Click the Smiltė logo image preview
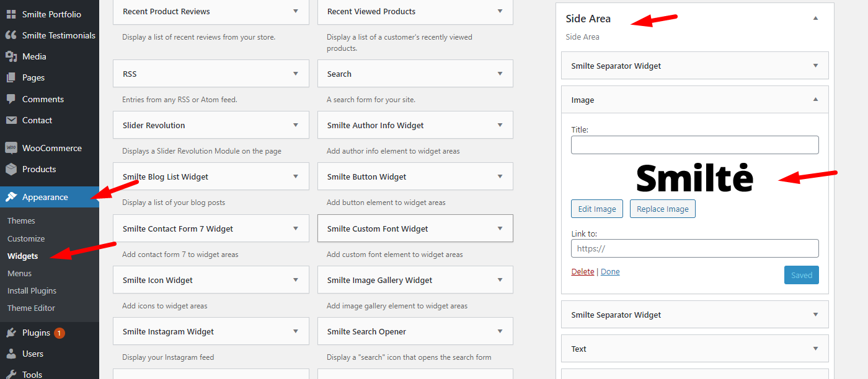The height and width of the screenshot is (379, 868). click(695, 178)
